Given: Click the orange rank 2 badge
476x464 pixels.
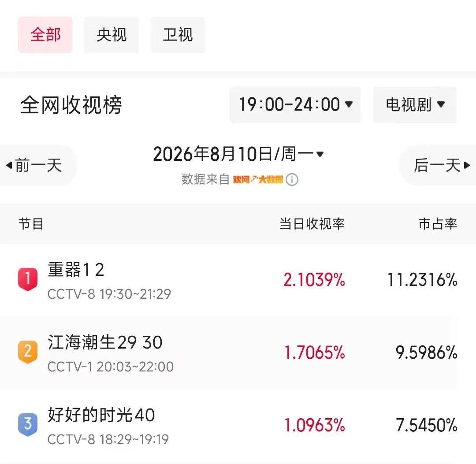Looking at the screenshot, I should 28,352.
